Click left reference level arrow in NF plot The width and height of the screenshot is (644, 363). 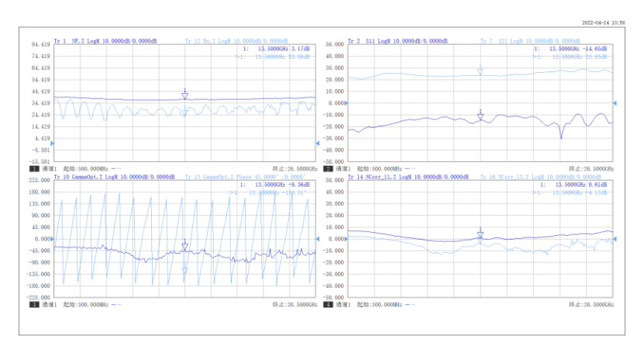tap(53, 143)
